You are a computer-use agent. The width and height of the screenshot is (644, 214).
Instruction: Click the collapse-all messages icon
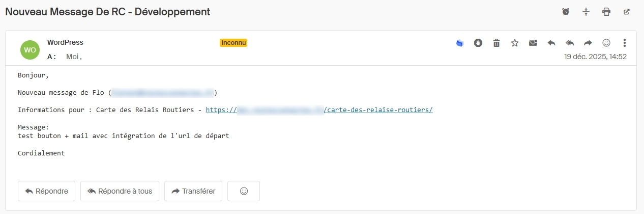(x=586, y=12)
